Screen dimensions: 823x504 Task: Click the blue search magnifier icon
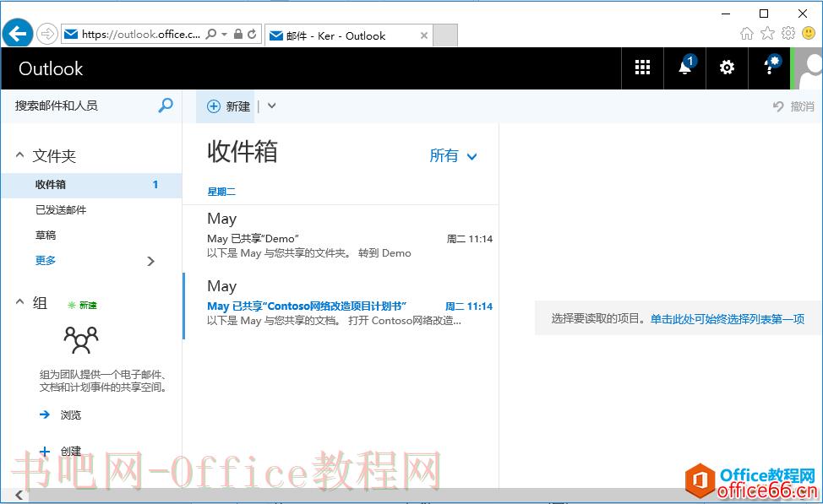tap(166, 106)
